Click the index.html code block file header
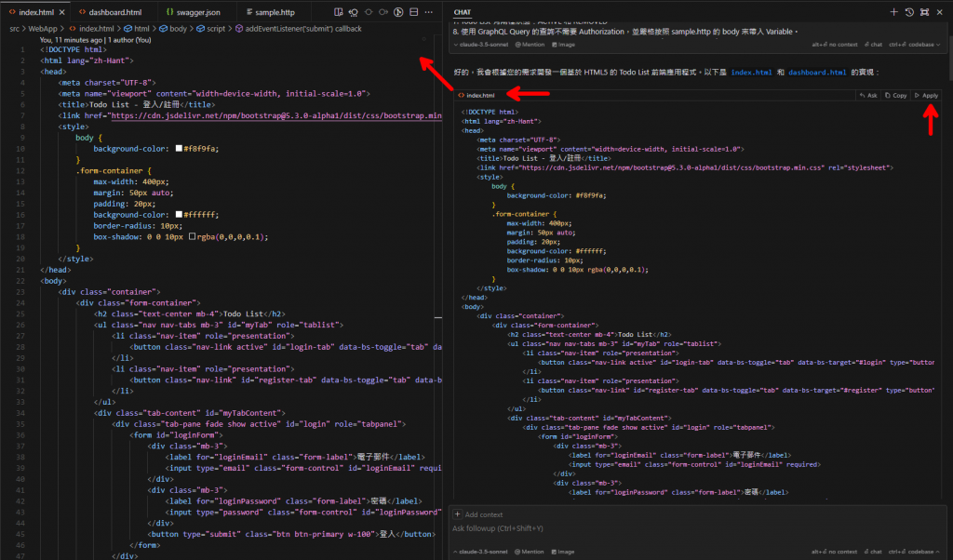This screenshot has width=953, height=560. pyautogui.click(x=476, y=96)
